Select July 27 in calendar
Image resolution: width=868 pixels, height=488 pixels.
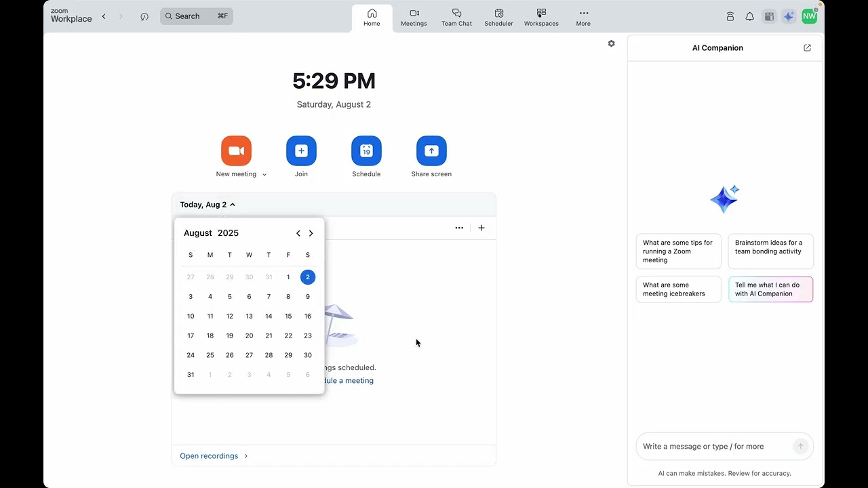[191, 277]
